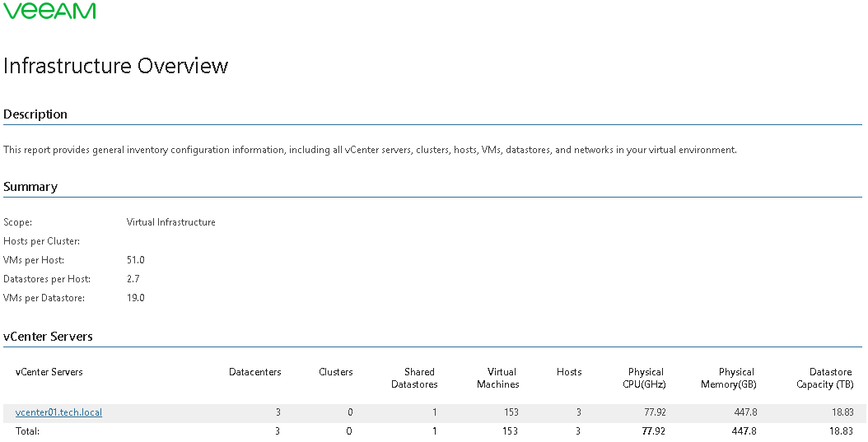Image resolution: width=868 pixels, height=442 pixels.
Task: Click the Virtual Machines column header
Action: click(498, 378)
